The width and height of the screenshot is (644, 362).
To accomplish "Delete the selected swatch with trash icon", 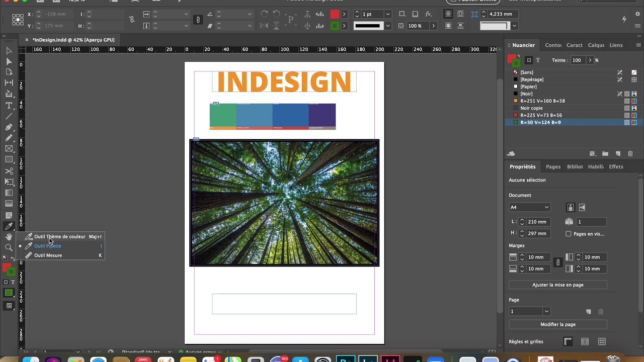I will [630, 154].
